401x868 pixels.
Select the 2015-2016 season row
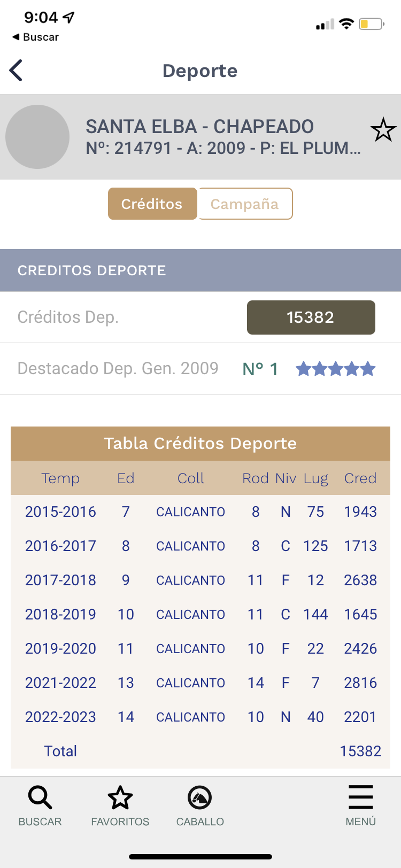(200, 512)
